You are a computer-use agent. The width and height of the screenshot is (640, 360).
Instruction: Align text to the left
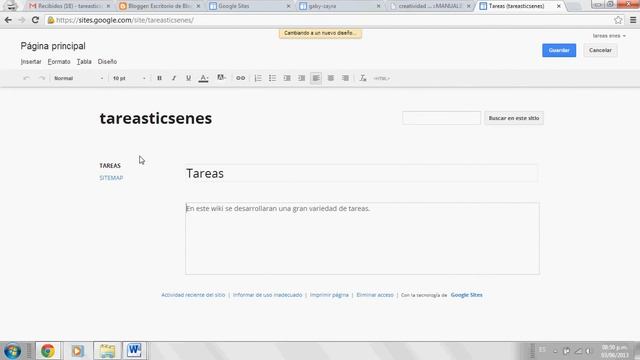click(x=316, y=78)
